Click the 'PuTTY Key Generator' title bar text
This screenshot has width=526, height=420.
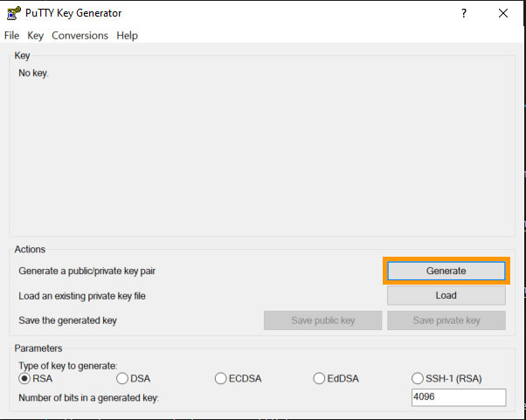pos(74,13)
